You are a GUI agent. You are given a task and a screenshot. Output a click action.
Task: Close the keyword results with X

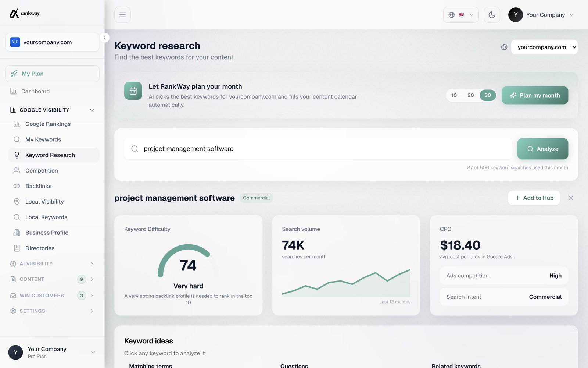571,198
